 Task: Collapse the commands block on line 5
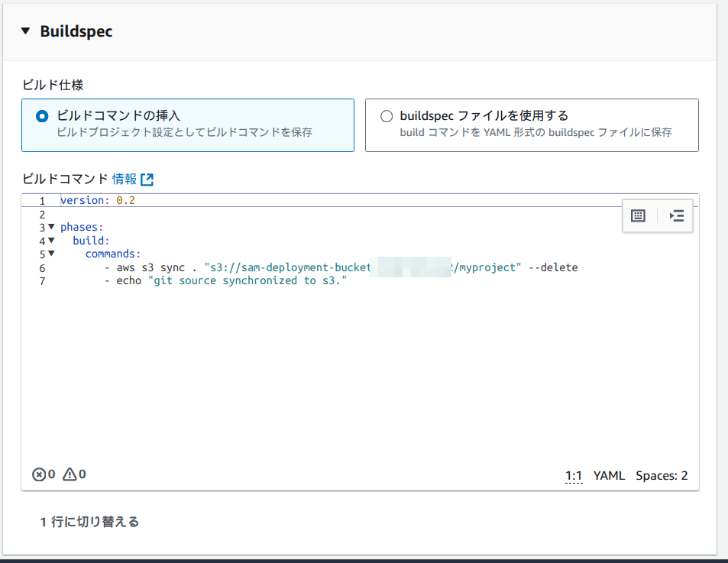tap(50, 254)
